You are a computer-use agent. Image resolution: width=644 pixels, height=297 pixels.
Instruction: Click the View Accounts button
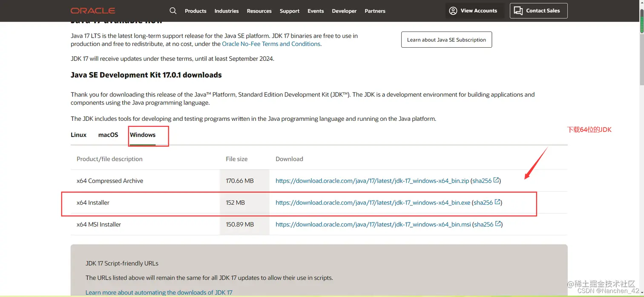pos(474,11)
